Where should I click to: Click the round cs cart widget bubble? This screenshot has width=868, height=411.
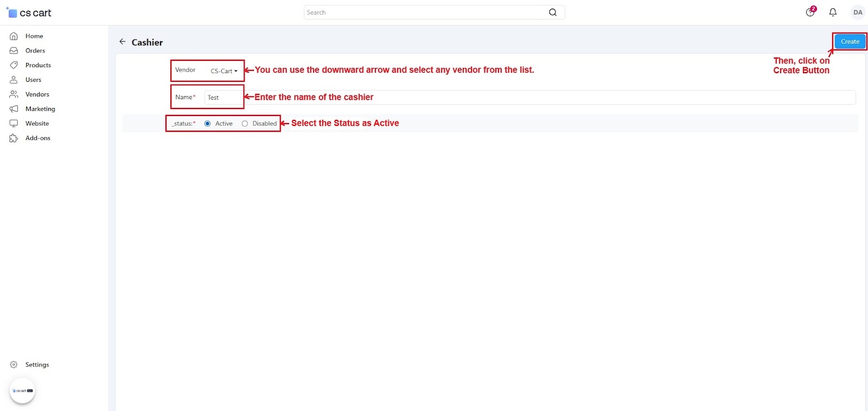click(x=22, y=390)
